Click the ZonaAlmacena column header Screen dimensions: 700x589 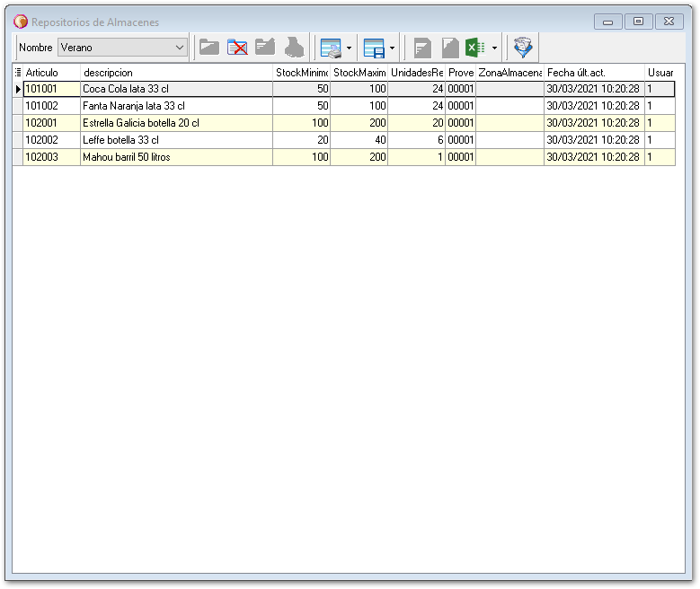point(509,73)
